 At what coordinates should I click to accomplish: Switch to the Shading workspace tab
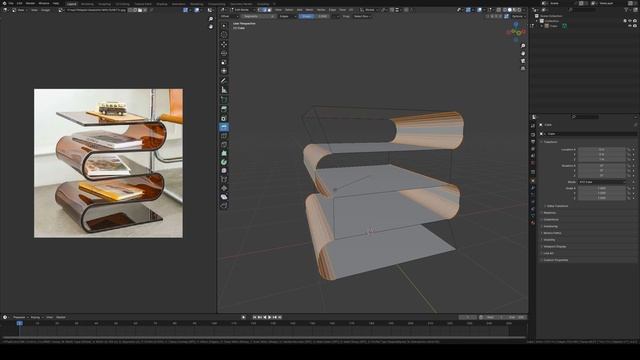pos(162,4)
